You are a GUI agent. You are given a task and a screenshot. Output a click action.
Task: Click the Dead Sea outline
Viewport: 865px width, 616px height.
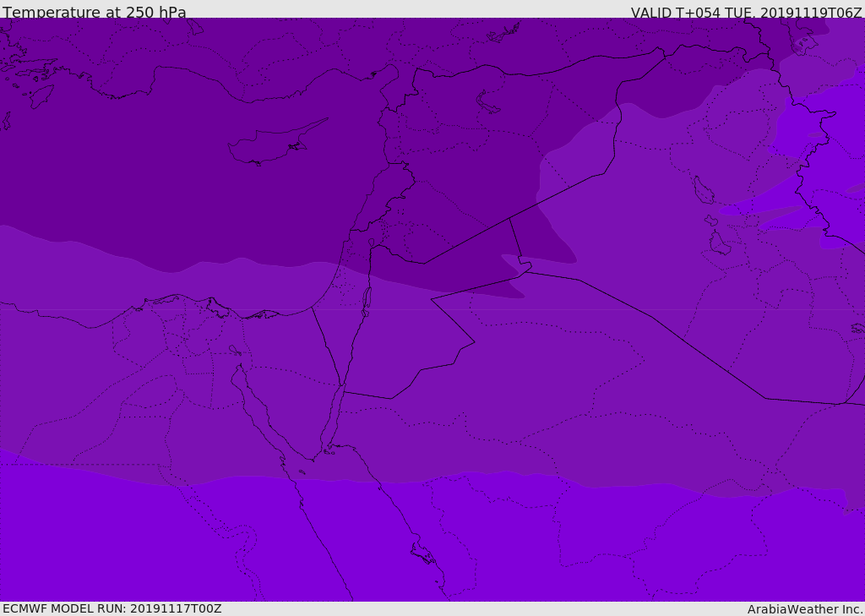(x=367, y=298)
